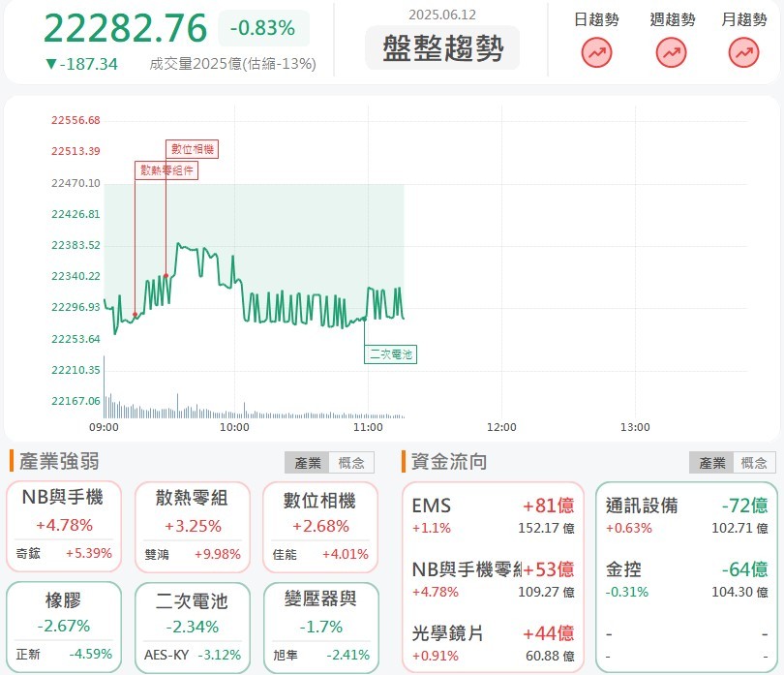784x675 pixels.
Task: Click the 通訊設備 -72億 fund flow row
Action: pyautogui.click(x=686, y=515)
